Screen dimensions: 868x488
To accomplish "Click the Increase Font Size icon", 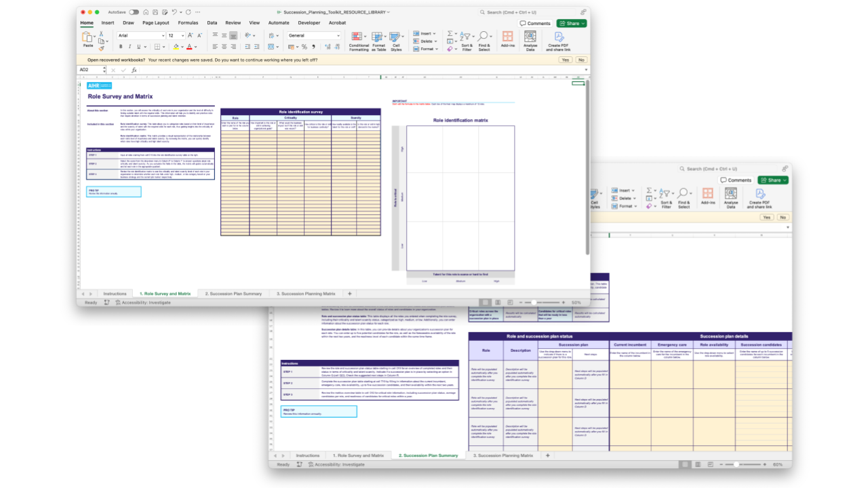I will [191, 35].
